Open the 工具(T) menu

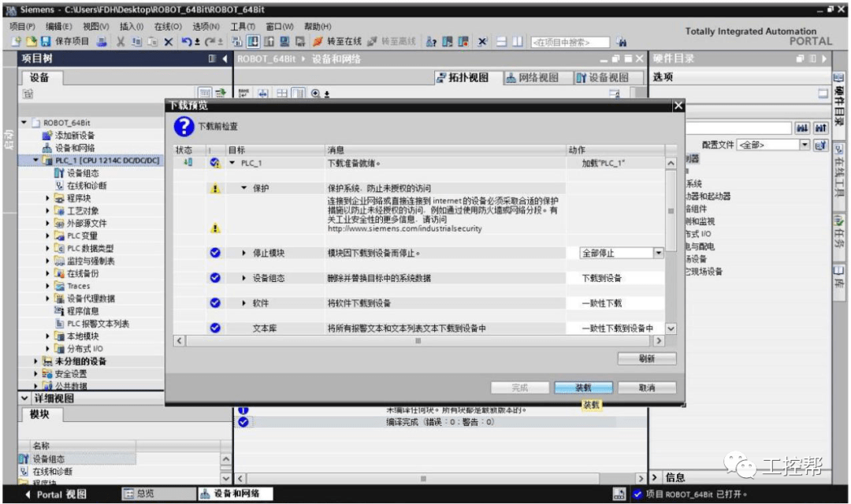coord(243,26)
